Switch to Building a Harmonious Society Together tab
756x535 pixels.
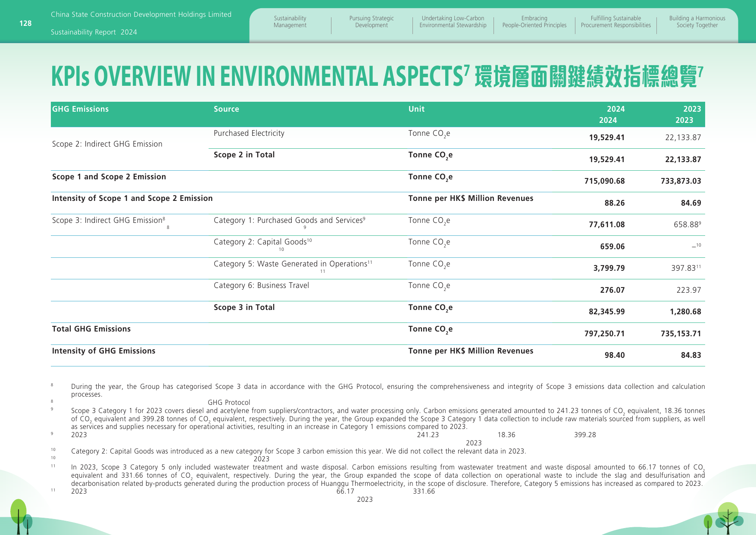[x=697, y=22]
